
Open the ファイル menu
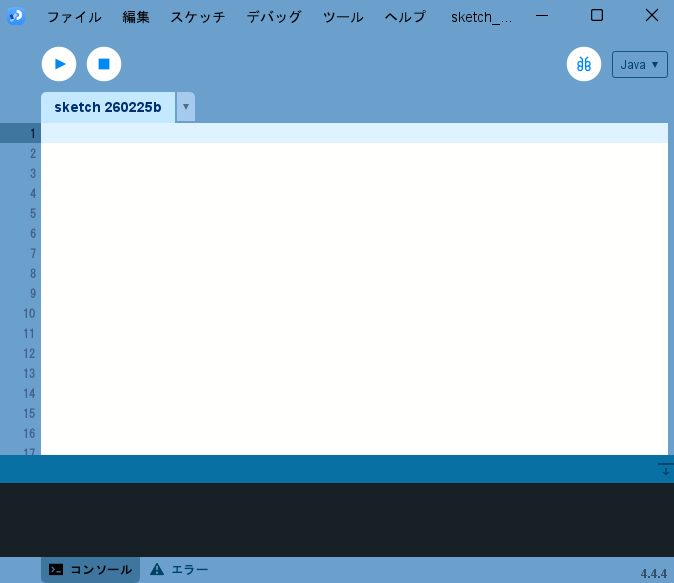tap(74, 17)
